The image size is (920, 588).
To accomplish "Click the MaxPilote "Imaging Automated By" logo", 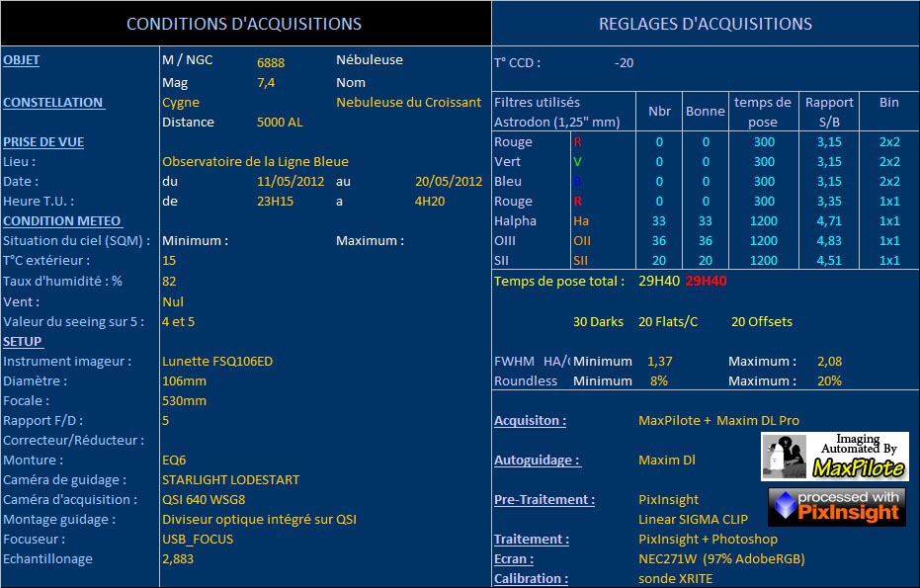I will coord(834,457).
